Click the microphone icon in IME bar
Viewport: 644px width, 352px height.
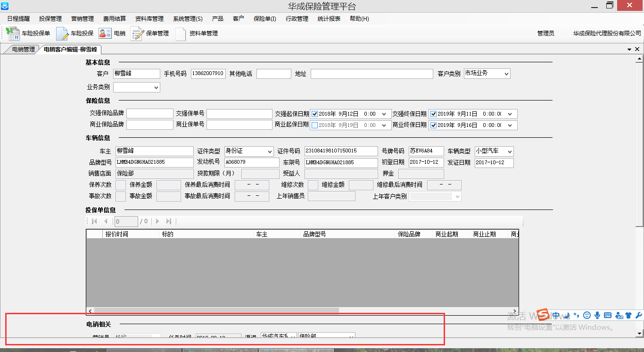point(597,315)
